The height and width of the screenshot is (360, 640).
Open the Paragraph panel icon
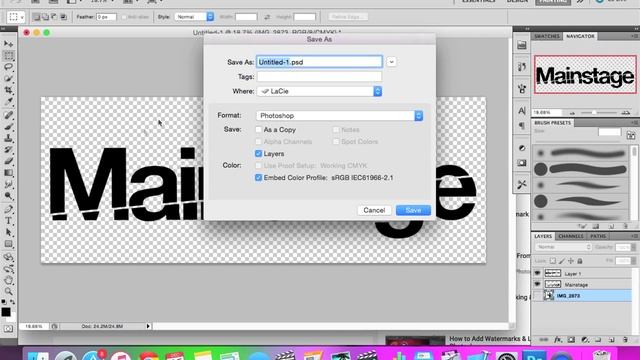522,126
